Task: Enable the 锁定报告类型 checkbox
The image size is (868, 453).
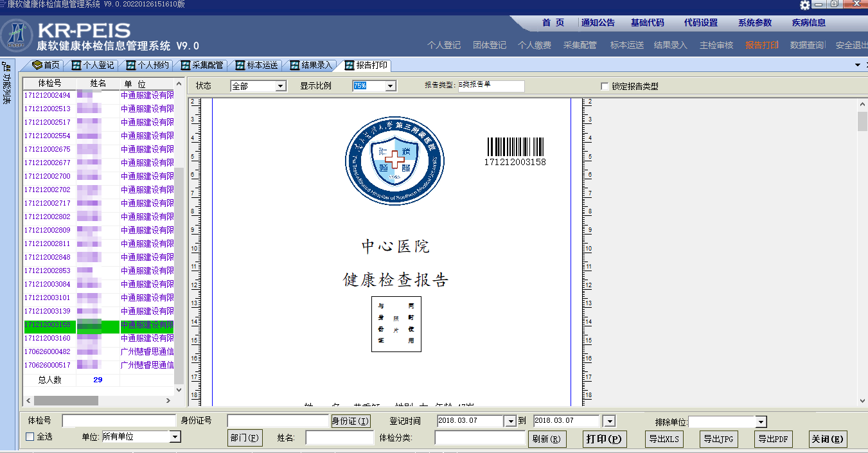Action: point(605,86)
